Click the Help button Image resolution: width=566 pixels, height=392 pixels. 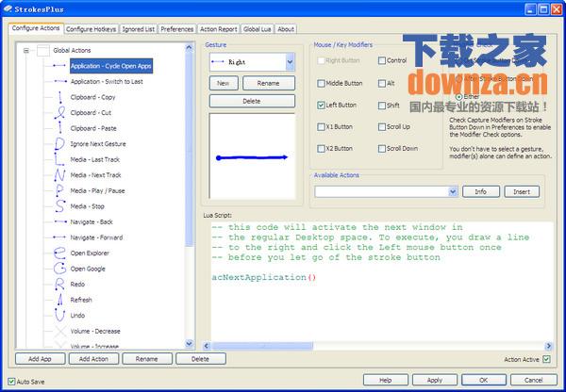(386, 380)
